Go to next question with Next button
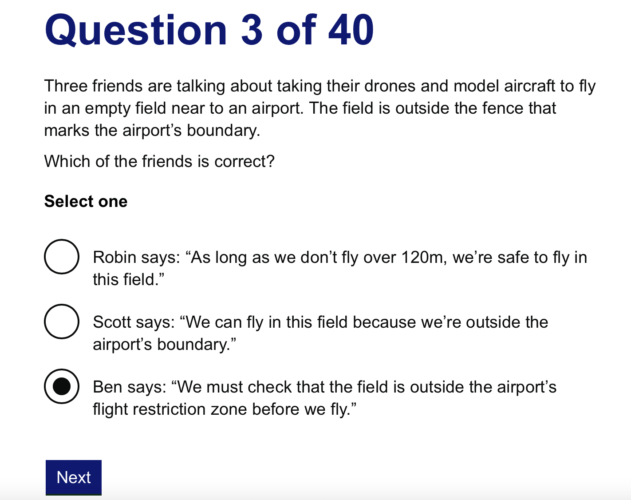631x500 pixels. pyautogui.click(x=74, y=477)
